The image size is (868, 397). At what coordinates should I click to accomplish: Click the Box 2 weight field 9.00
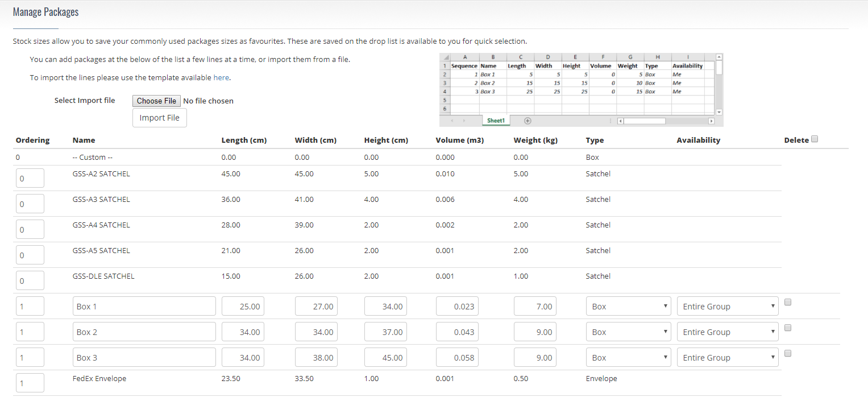pyautogui.click(x=535, y=332)
